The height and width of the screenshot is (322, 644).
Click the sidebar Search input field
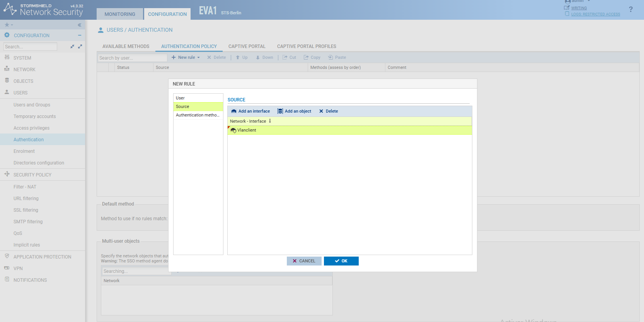click(30, 47)
